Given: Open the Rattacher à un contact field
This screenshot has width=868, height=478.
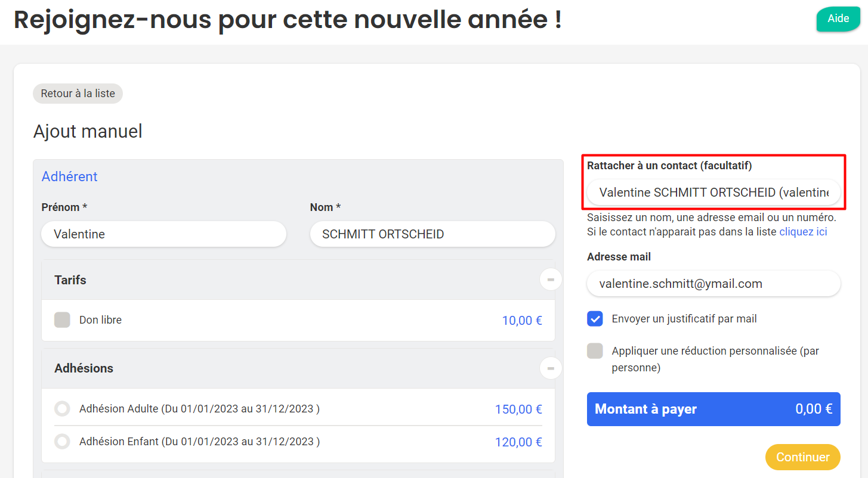Looking at the screenshot, I should tap(713, 193).
